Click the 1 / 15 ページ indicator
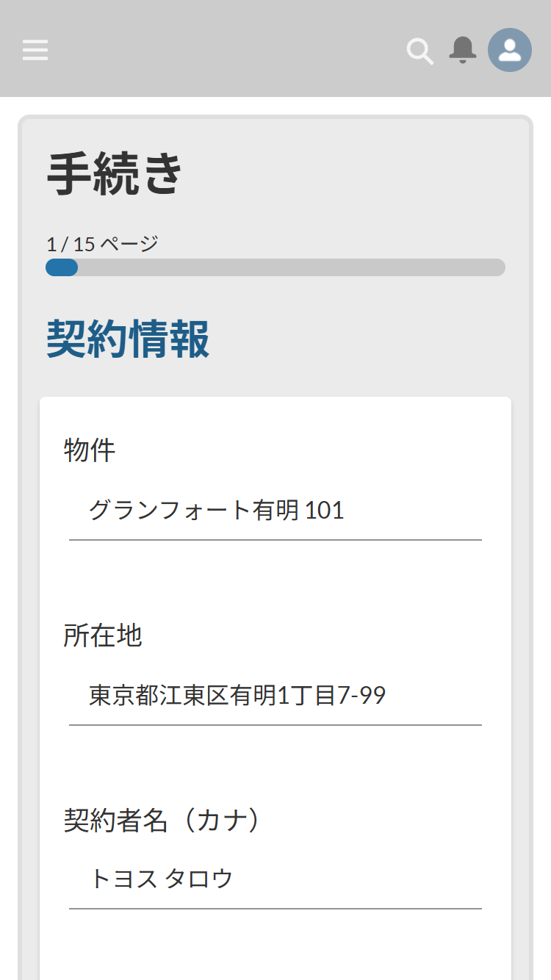Image resolution: width=551 pixels, height=980 pixels. point(102,244)
